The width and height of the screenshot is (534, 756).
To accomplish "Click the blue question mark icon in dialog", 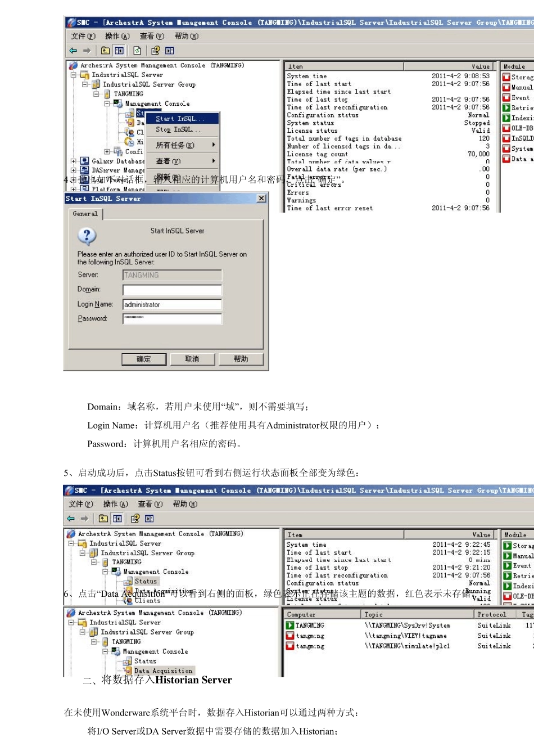I will point(87,236).
